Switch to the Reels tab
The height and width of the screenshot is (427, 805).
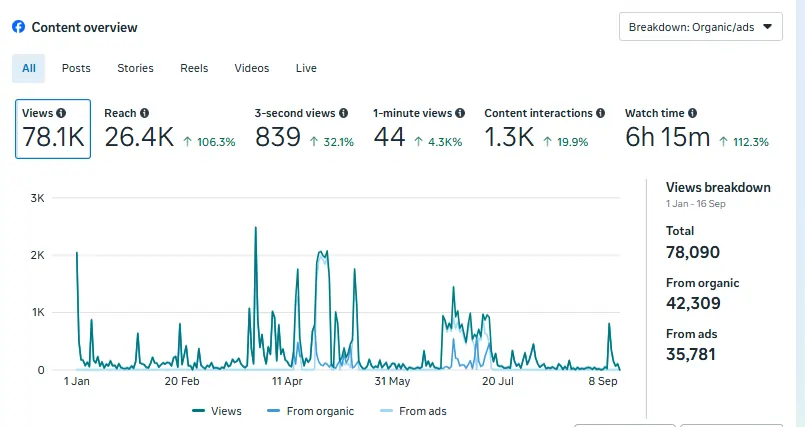pos(194,68)
